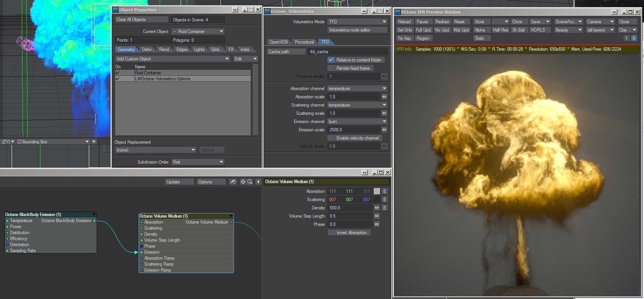Open Absorption channel dropdown
The height and width of the screenshot is (299, 644).
[x=357, y=89]
